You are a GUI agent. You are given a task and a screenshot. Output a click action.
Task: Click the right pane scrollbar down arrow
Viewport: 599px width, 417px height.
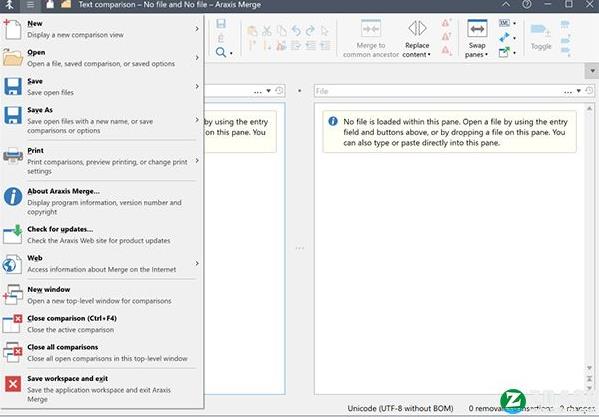(589, 368)
